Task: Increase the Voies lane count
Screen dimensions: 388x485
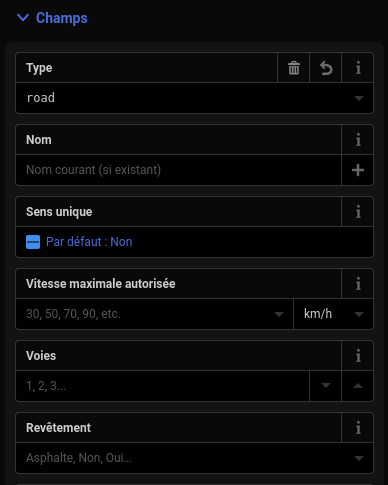Action: click(358, 386)
